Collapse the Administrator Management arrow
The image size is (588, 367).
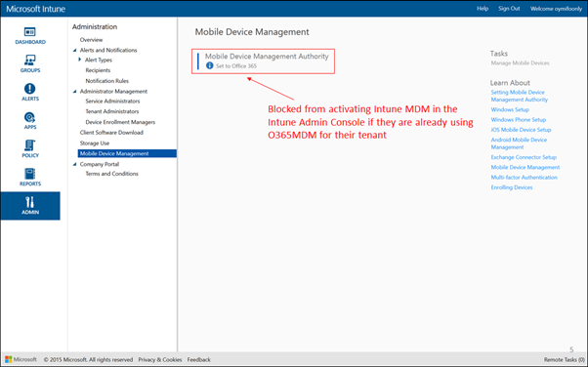point(74,92)
